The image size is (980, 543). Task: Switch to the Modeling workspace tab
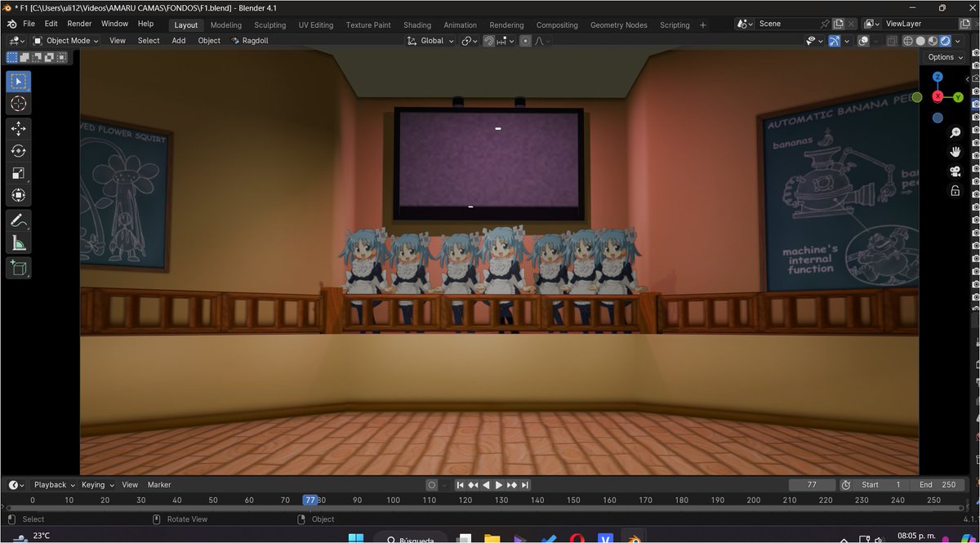pyautogui.click(x=226, y=24)
